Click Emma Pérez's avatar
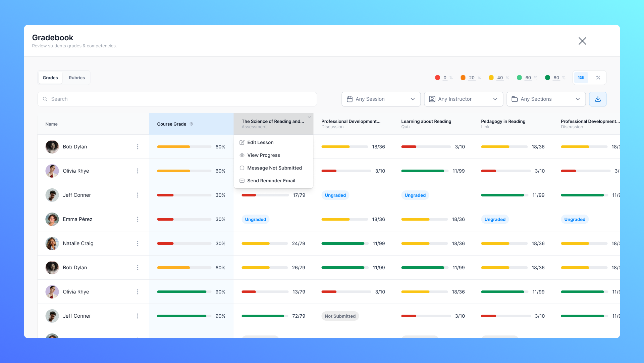The width and height of the screenshot is (644, 363). click(x=52, y=219)
